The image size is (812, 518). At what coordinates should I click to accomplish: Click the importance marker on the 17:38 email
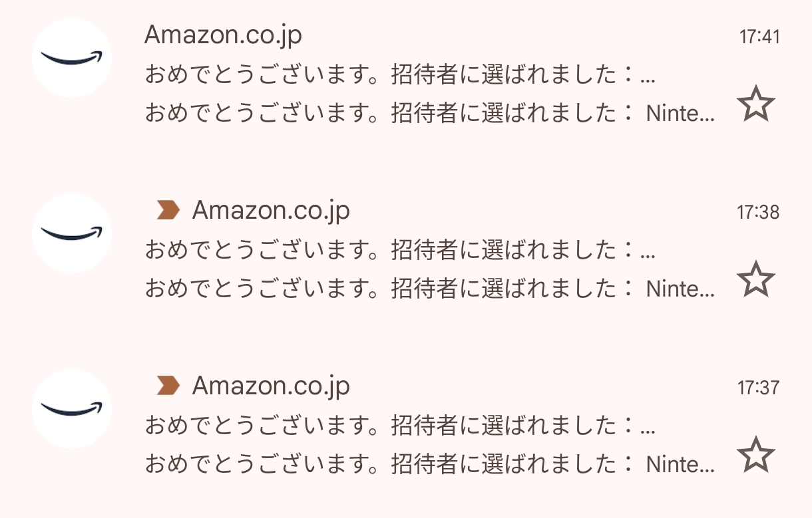point(168,211)
